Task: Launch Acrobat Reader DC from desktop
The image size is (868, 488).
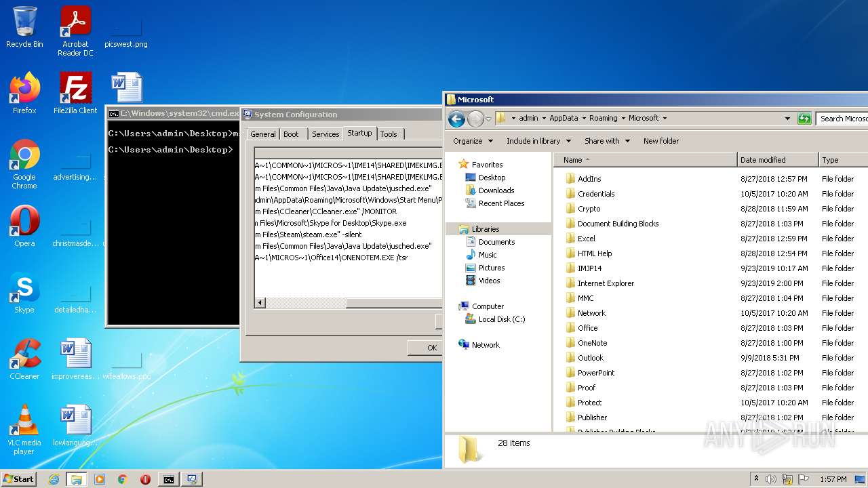Action: tap(75, 31)
